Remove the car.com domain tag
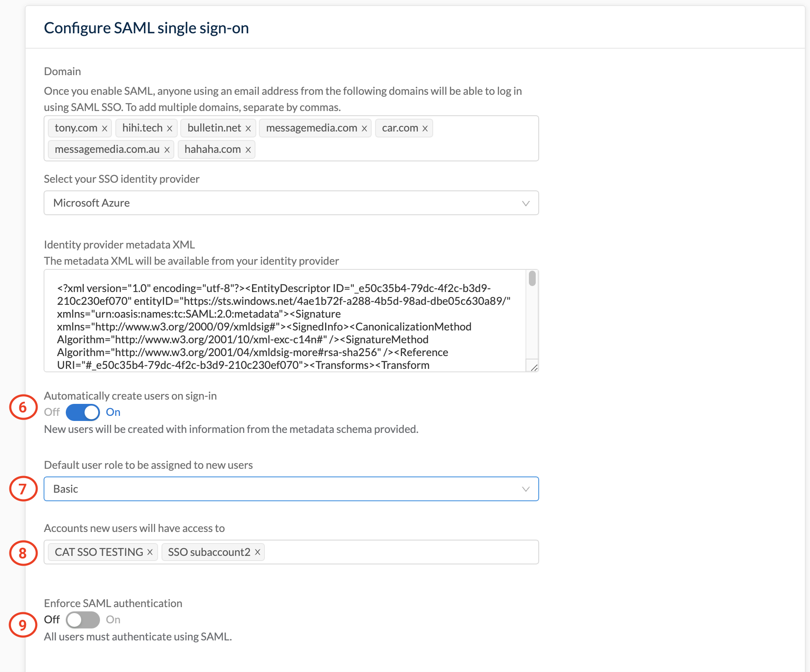This screenshot has height=672, width=810. point(425,128)
